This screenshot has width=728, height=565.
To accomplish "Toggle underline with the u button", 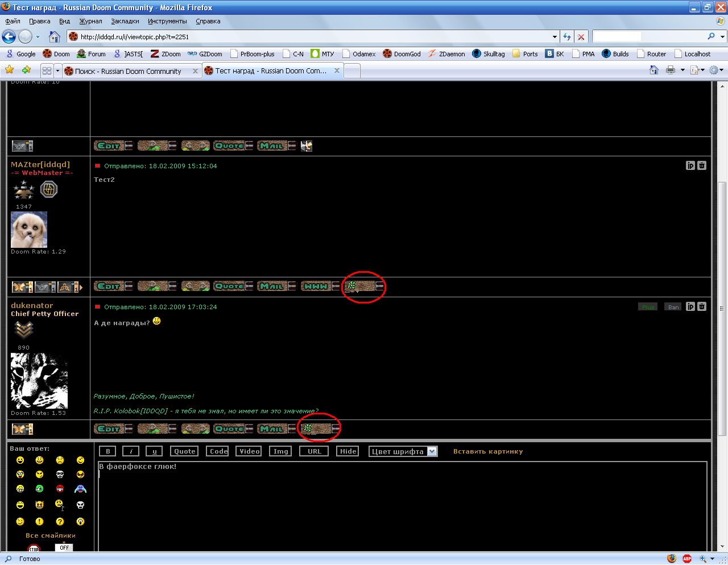I will [154, 451].
